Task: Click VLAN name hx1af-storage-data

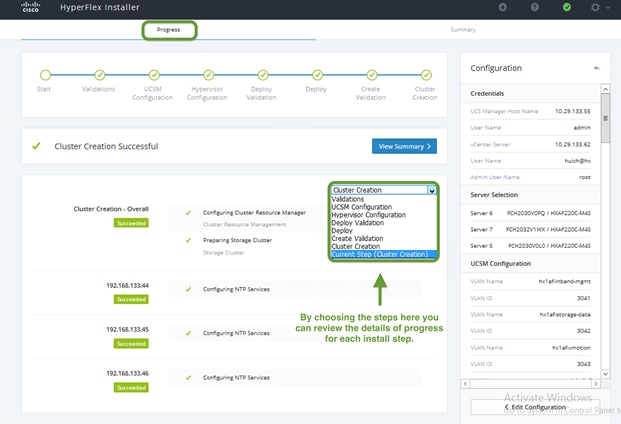Action: point(565,315)
